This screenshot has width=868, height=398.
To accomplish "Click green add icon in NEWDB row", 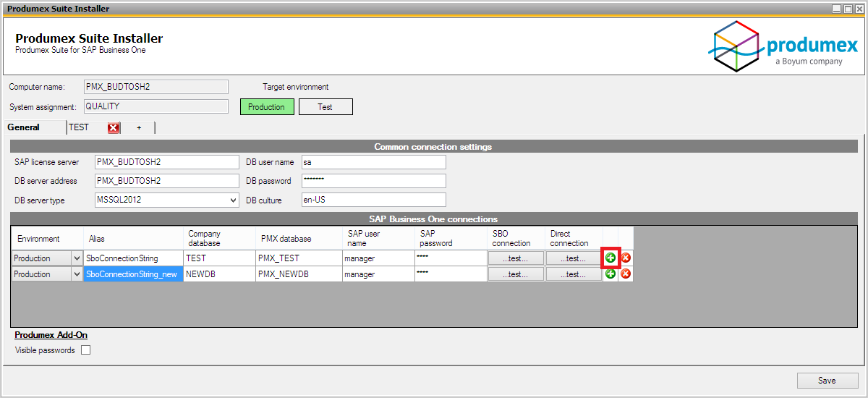I will pos(610,274).
